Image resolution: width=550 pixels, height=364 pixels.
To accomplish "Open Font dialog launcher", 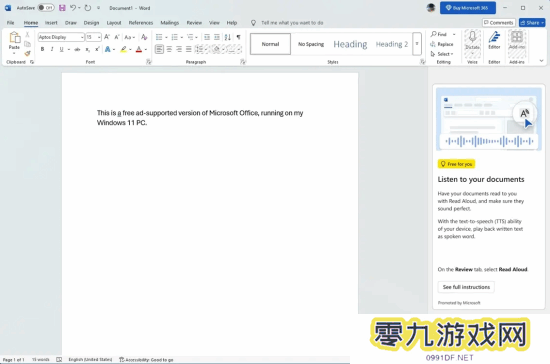I will pos(149,62).
